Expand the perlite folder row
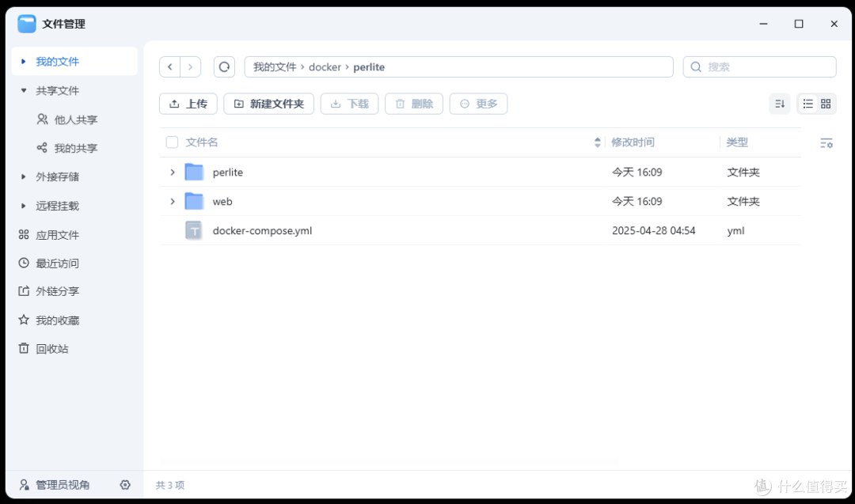The height and width of the screenshot is (504, 855). [173, 172]
